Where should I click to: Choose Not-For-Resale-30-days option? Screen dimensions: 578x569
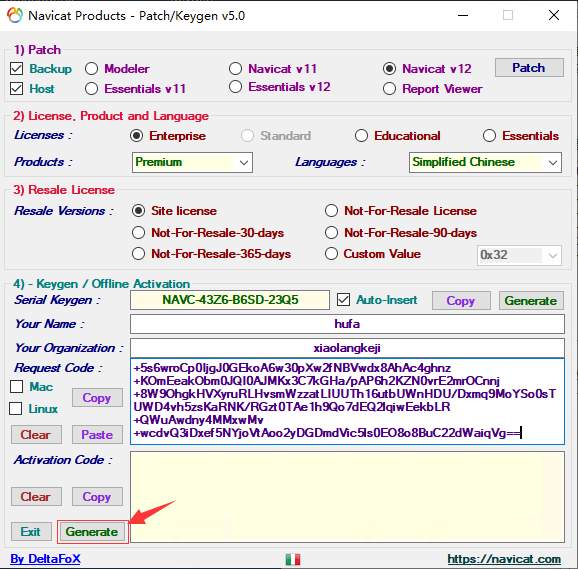pos(138,233)
